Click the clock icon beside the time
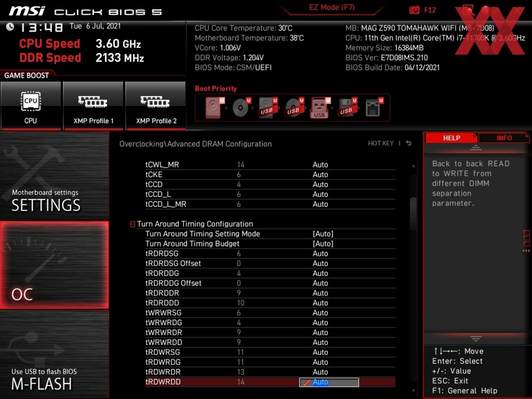The width and height of the screenshot is (532, 399). tap(10, 27)
